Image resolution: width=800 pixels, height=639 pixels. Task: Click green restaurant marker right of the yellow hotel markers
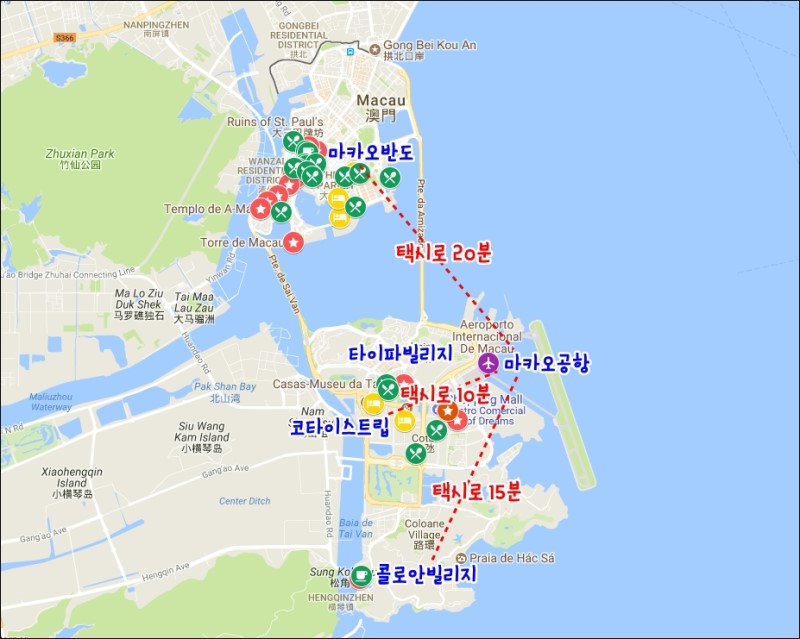pos(356,207)
